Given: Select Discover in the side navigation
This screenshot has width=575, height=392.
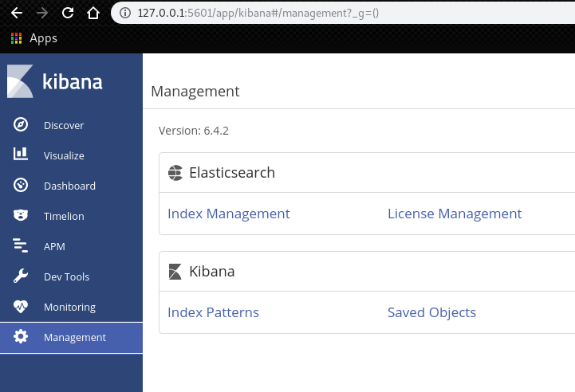Looking at the screenshot, I should tap(64, 125).
